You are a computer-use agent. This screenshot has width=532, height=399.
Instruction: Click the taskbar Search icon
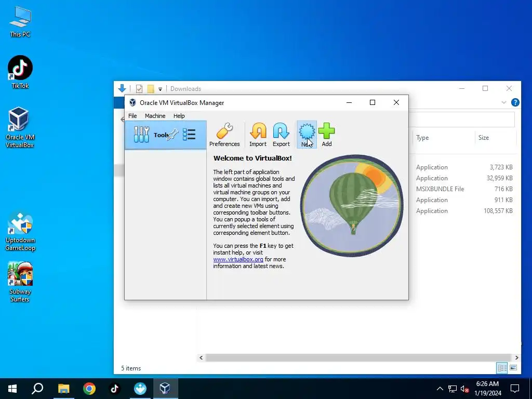[x=37, y=389]
